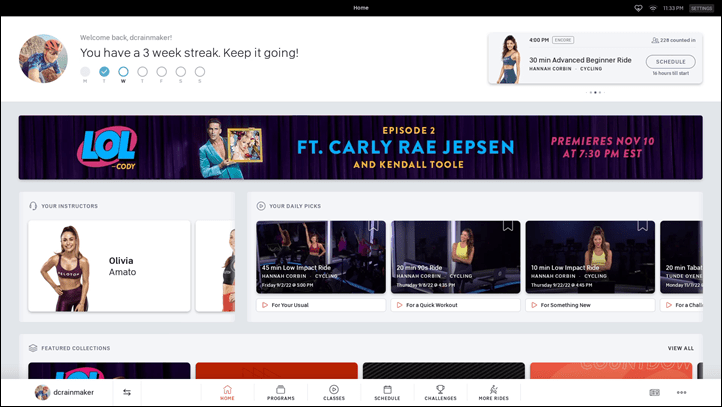Open the Home tab in bottom navigation
This screenshot has width=722, height=407.
(x=227, y=392)
